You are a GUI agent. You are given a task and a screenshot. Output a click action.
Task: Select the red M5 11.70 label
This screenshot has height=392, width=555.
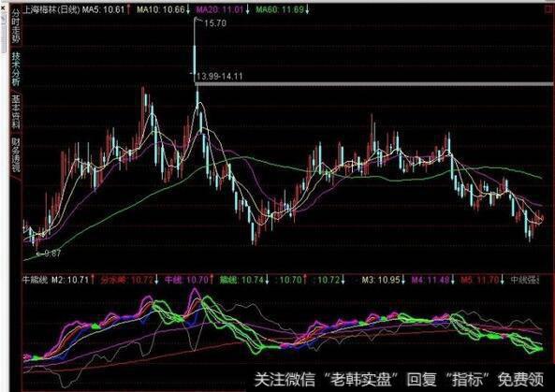[x=480, y=281]
